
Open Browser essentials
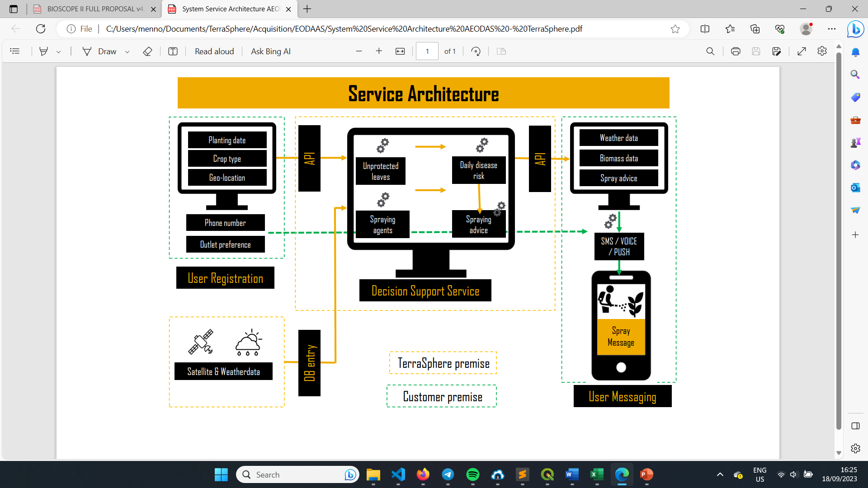click(x=780, y=29)
